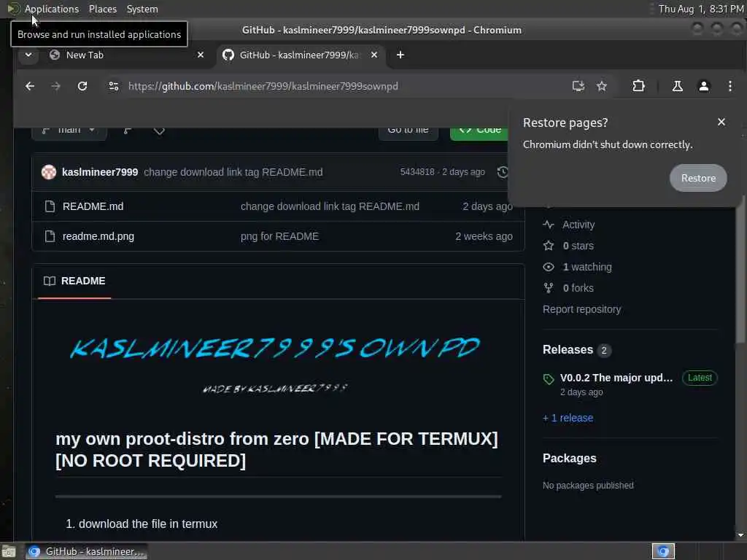Click the forward navigation arrow
The image size is (747, 560).
click(55, 86)
